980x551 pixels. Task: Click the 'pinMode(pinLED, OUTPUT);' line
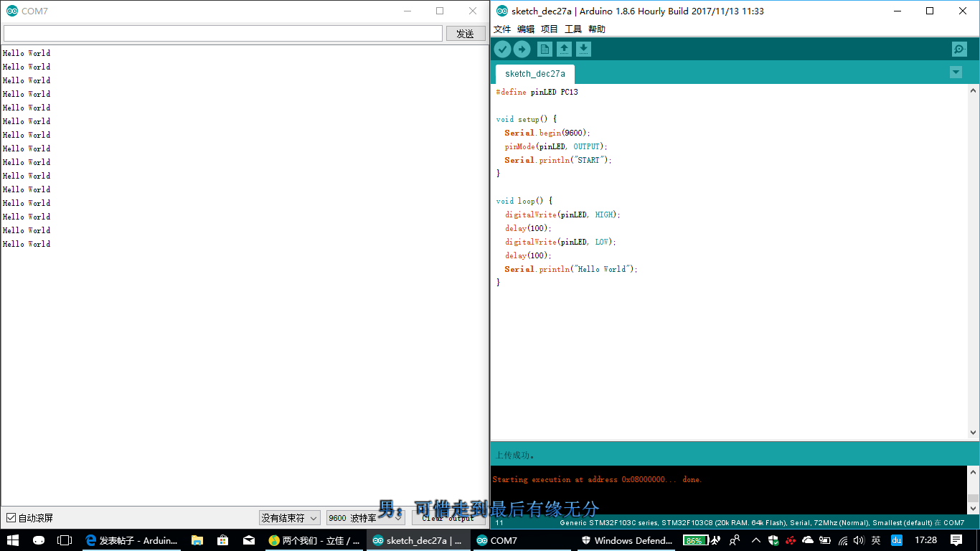tap(556, 146)
